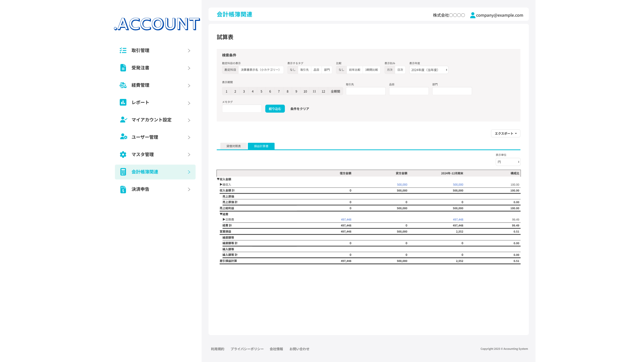Select the 取引先 tag toggle option

(304, 70)
